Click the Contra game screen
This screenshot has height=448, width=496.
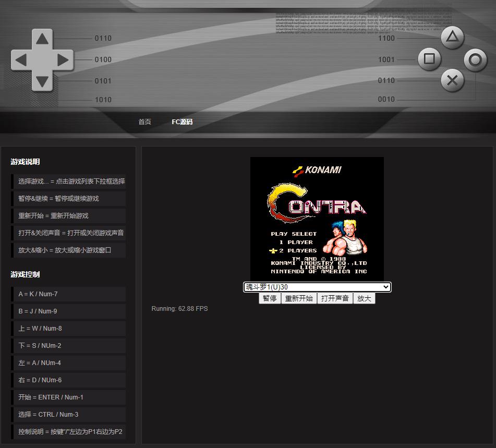point(317,219)
